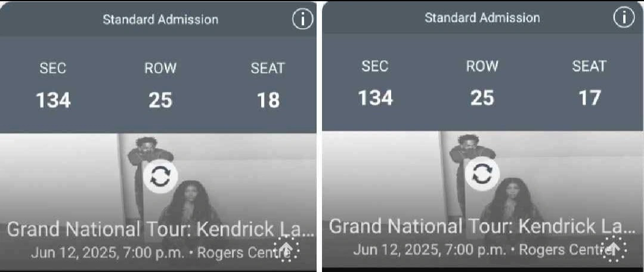Viewport: 644px width, 272px height.
Task: Tap the dotted upload arrow on the seat 17 ticket
Action: (614, 249)
